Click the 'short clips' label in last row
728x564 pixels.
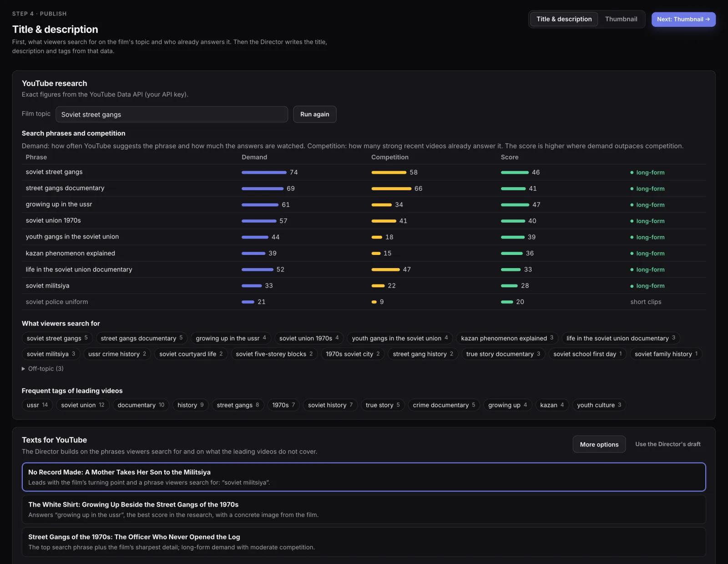(x=646, y=302)
